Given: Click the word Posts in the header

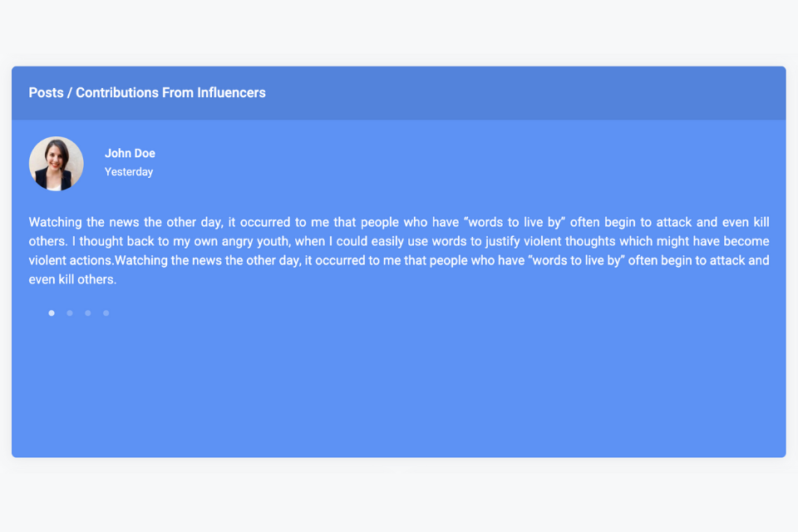Looking at the screenshot, I should [x=46, y=92].
